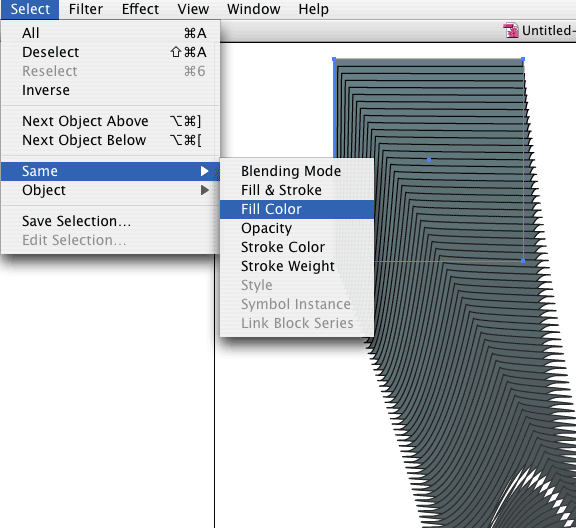The width and height of the screenshot is (576, 528).
Task: Choose All from Select menu
Action: [111, 33]
